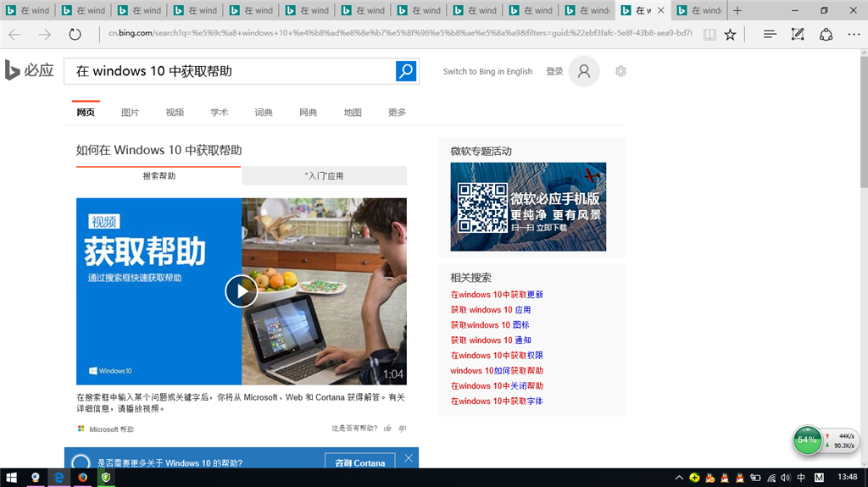The height and width of the screenshot is (487, 868).
Task: Click the vertical page scrollbar thumb
Action: tap(864, 122)
